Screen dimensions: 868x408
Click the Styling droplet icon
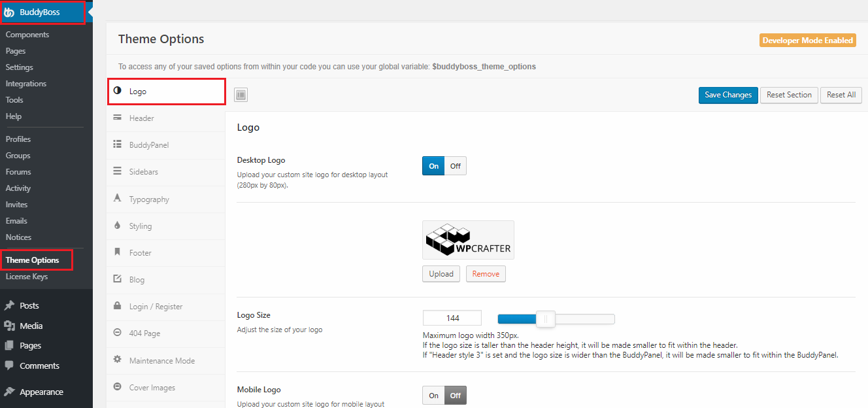click(x=117, y=225)
